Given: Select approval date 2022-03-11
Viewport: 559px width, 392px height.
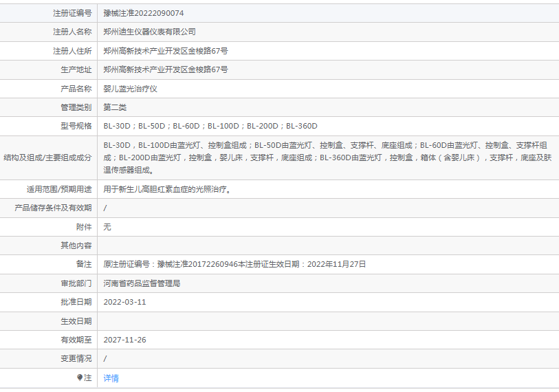Looking at the screenshot, I should pos(124,302).
